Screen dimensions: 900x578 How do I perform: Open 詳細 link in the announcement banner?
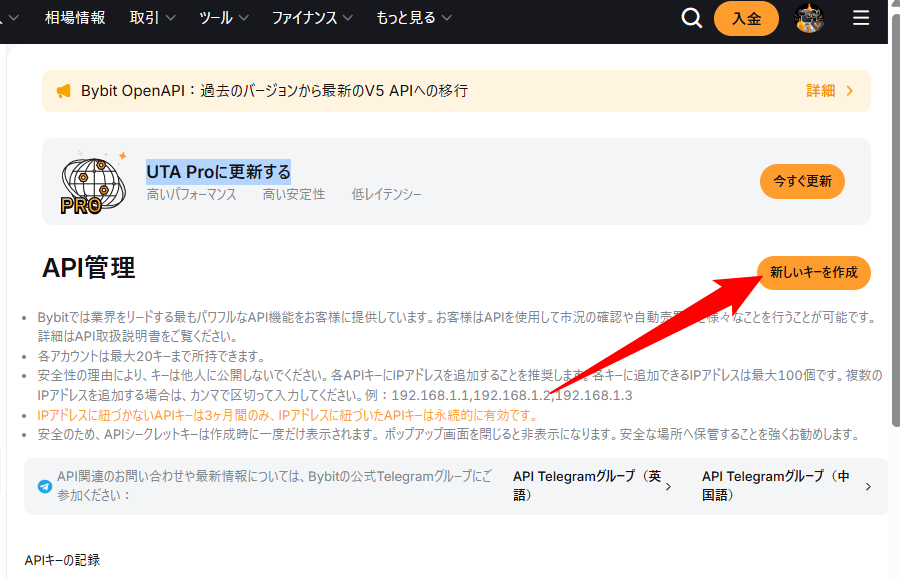click(829, 91)
